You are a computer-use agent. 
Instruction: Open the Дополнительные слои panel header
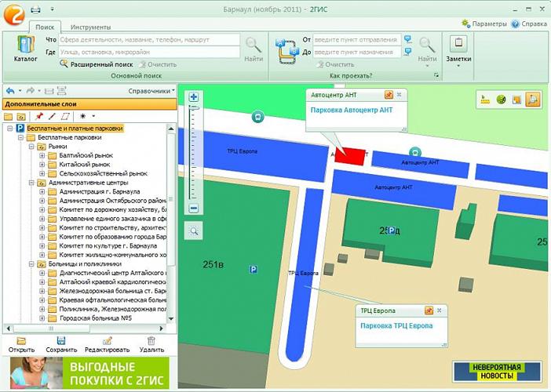(89, 104)
